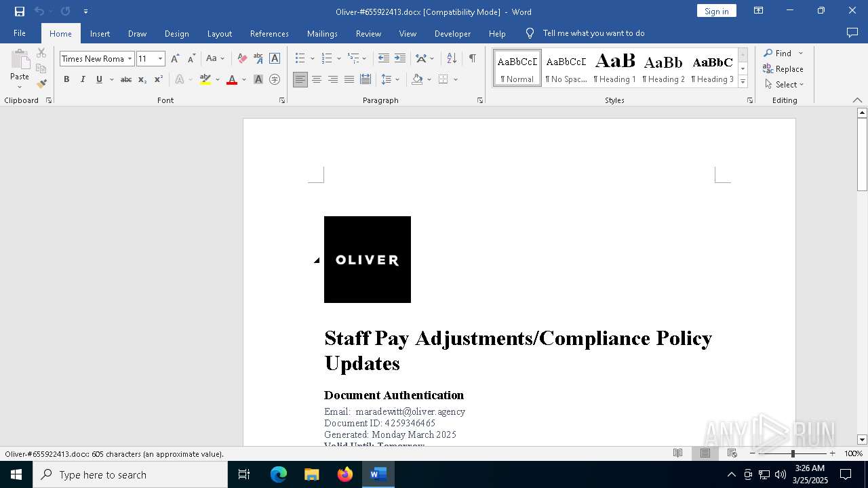Screen dimensions: 868x488
Task: Clear all formatting with the eraser icon
Action: [x=242, y=59]
